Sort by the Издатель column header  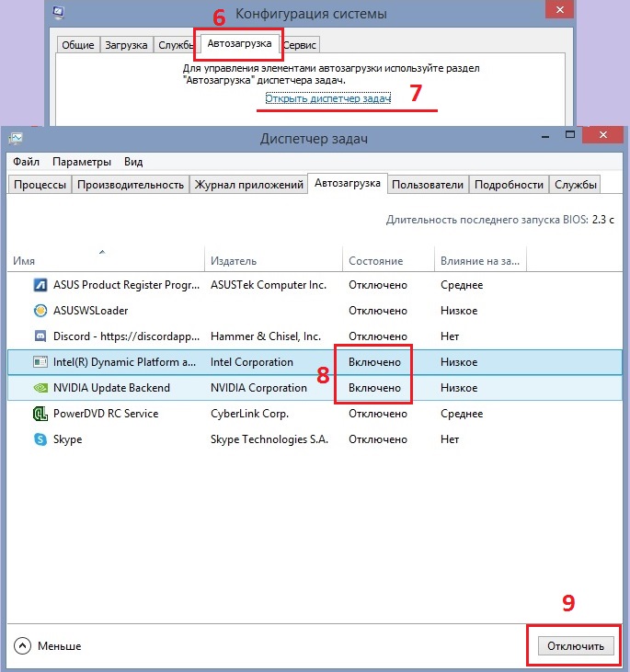click(274, 260)
